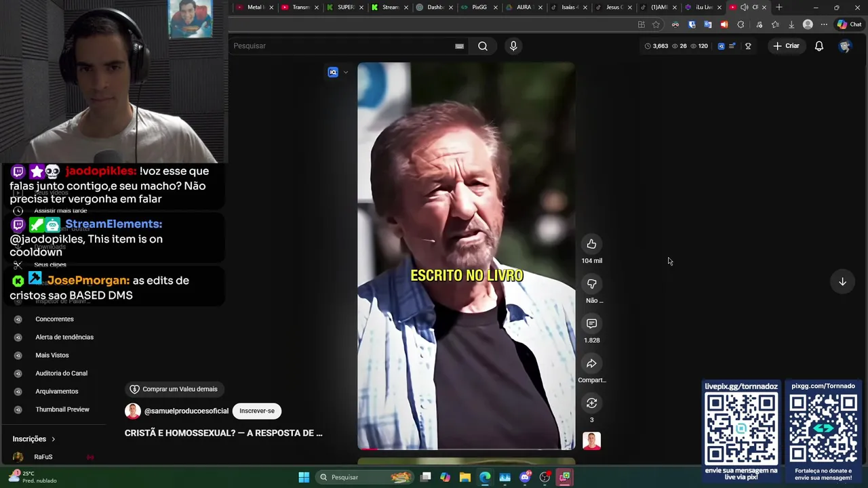Expand the Inscrições section chevron

click(54, 439)
